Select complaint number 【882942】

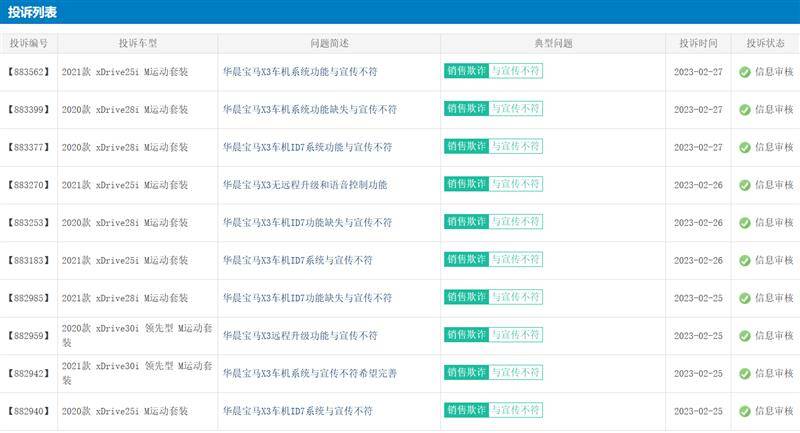coord(29,374)
